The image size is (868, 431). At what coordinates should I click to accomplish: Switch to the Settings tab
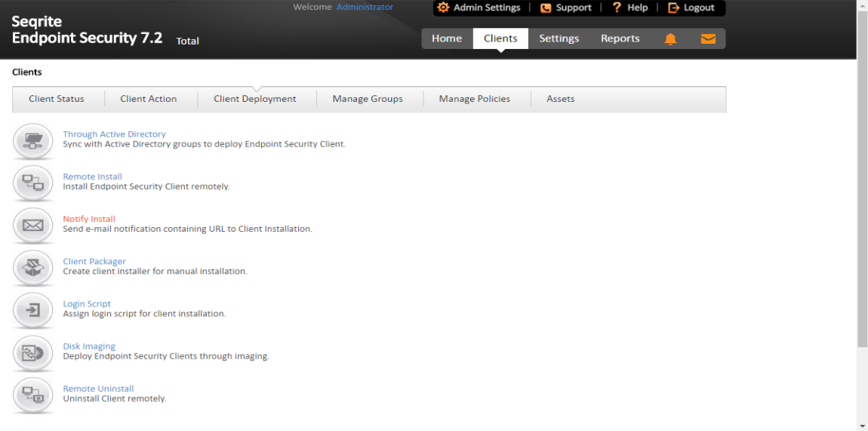[x=559, y=38]
